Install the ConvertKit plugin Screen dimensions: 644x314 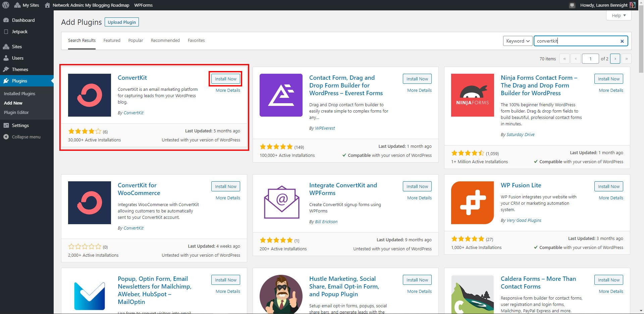(x=225, y=79)
